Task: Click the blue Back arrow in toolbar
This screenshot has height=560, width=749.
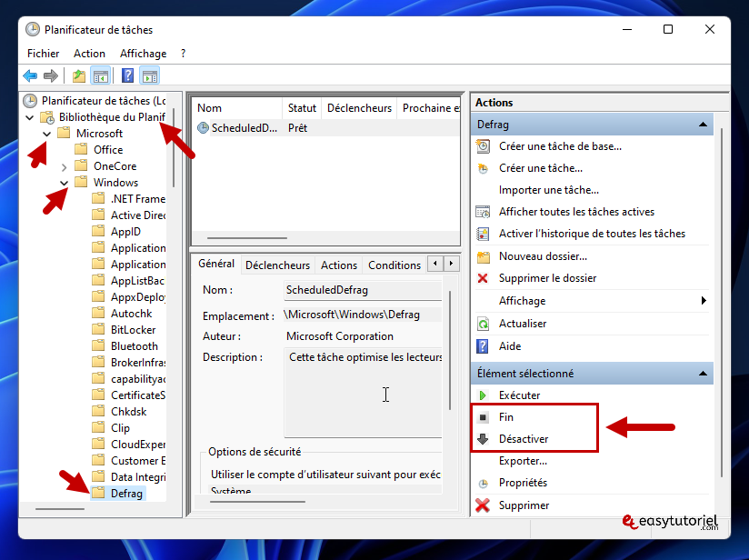Action: pos(30,75)
